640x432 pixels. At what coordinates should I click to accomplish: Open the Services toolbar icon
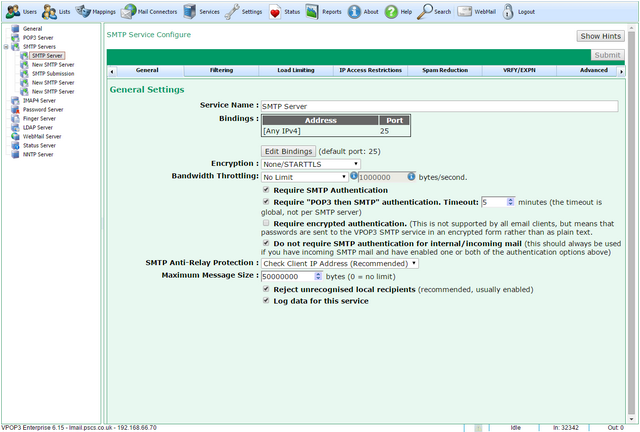(190, 12)
